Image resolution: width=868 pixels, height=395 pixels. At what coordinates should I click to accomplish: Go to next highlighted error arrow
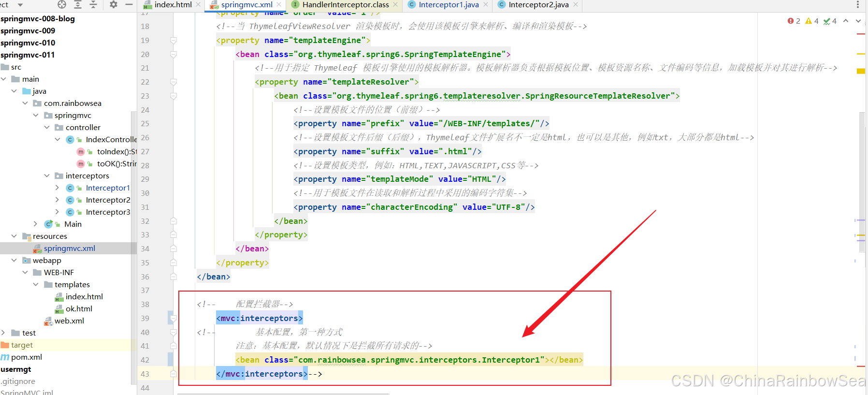pyautogui.click(x=858, y=21)
